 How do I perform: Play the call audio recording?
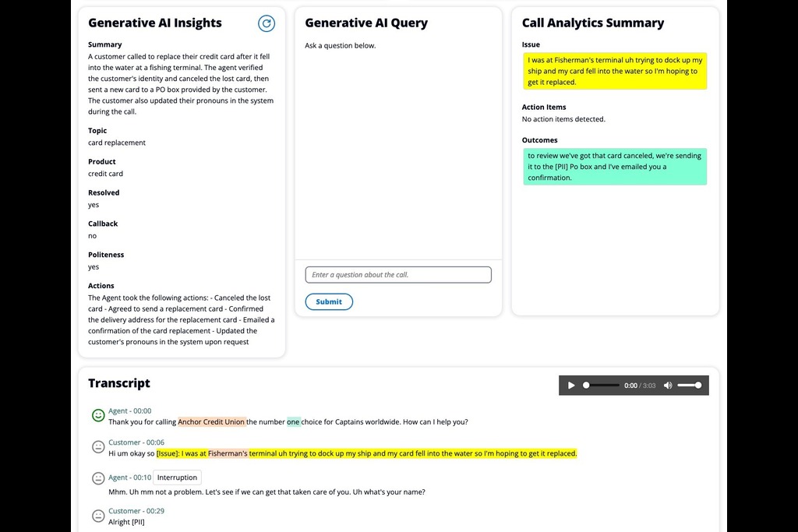[571, 386]
